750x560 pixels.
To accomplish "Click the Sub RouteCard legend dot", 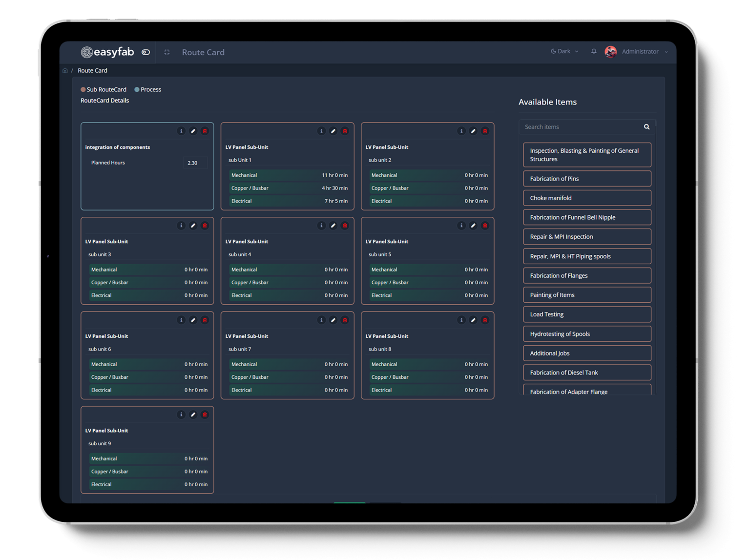I will (83, 90).
